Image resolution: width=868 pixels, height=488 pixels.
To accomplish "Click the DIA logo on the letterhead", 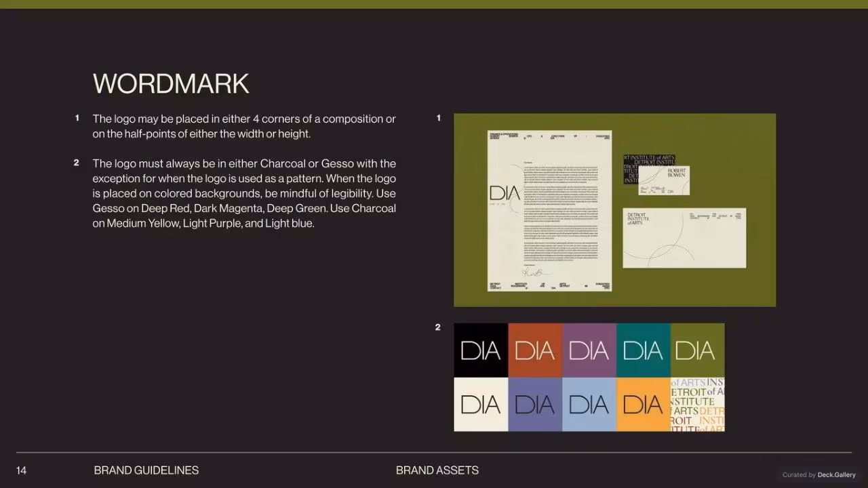I will 505,193.
